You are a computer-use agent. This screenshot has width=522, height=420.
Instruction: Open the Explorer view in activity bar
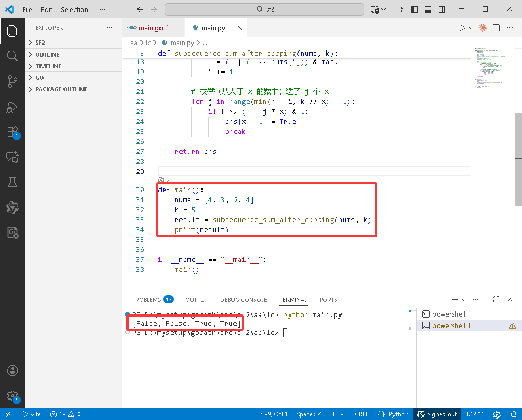[12, 30]
